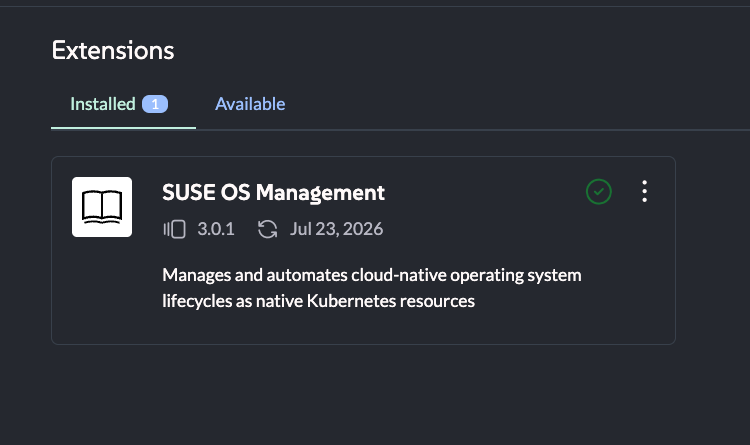
Task: Click the date Jul 23, 2026
Action: pos(336,229)
